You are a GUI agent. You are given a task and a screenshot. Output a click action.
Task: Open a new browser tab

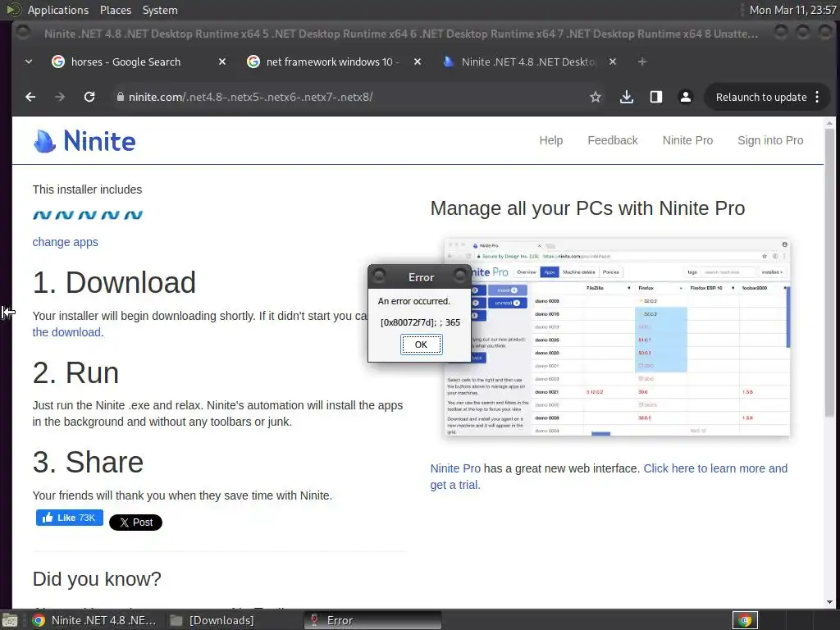(x=641, y=62)
